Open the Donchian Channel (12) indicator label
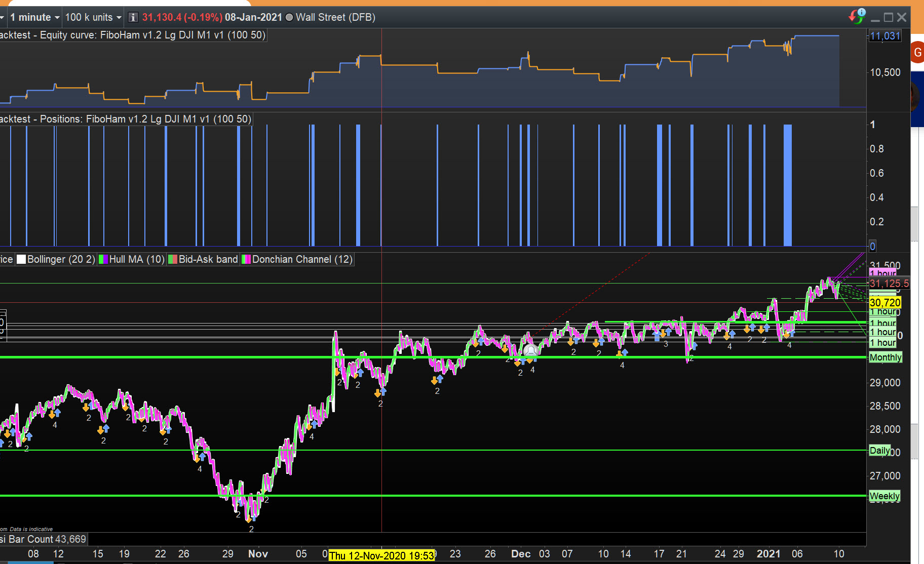The width and height of the screenshot is (924, 564). click(x=302, y=259)
